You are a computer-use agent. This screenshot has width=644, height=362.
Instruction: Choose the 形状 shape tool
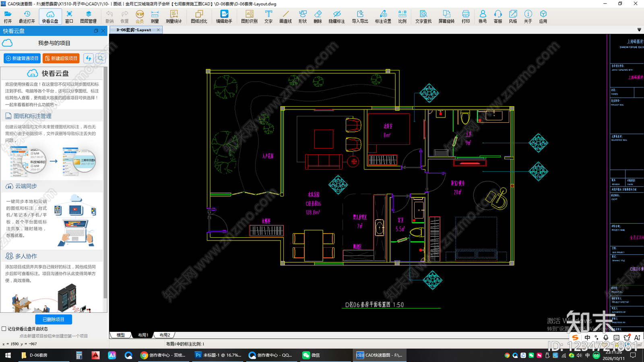tap(303, 17)
